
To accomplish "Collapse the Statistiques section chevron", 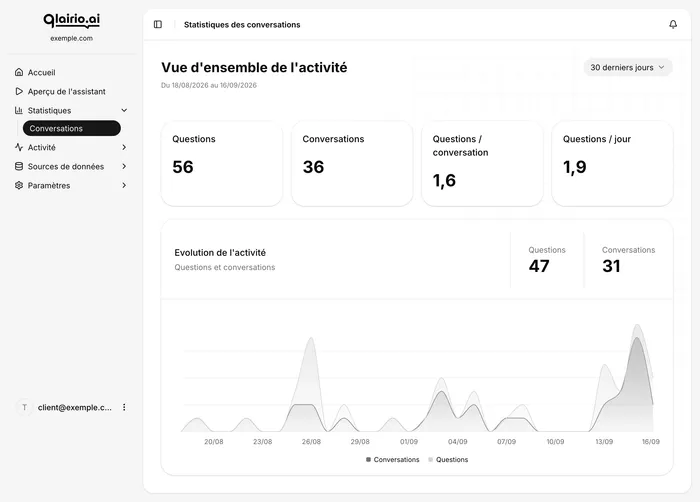I will (x=124, y=110).
